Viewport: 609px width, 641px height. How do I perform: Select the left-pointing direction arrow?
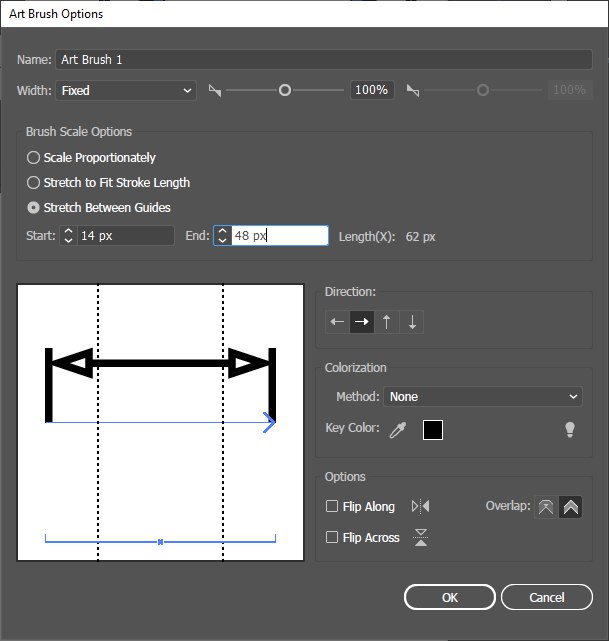click(337, 322)
